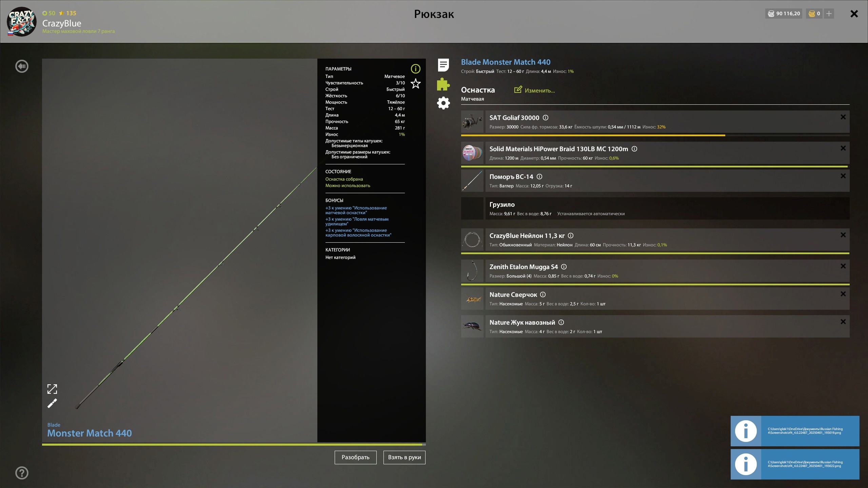Click SAT Goliaf 30000 wear progress bar

(655, 135)
